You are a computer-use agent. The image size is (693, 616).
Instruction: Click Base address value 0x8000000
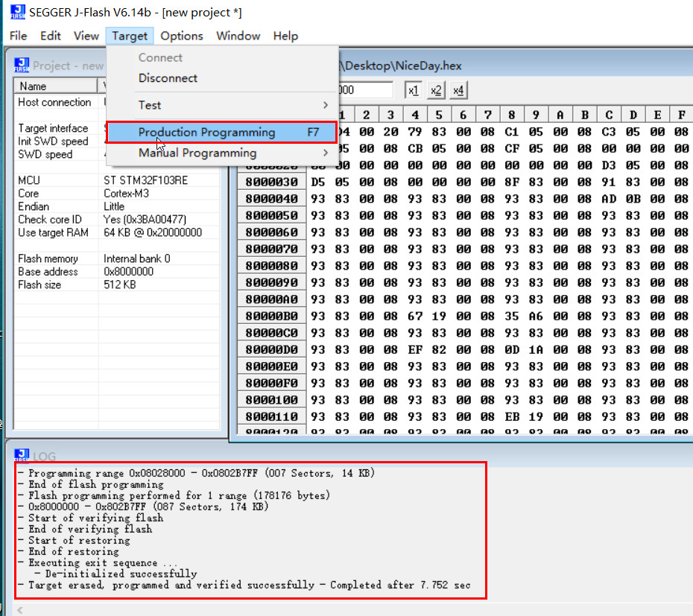point(129,272)
